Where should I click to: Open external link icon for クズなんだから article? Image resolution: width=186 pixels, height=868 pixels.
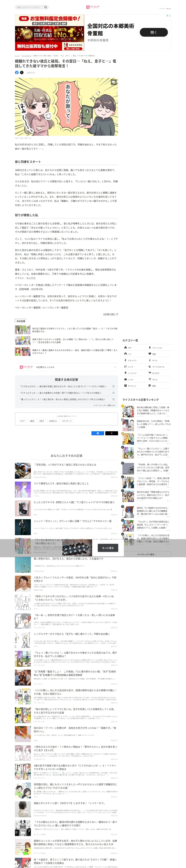point(113,387)
